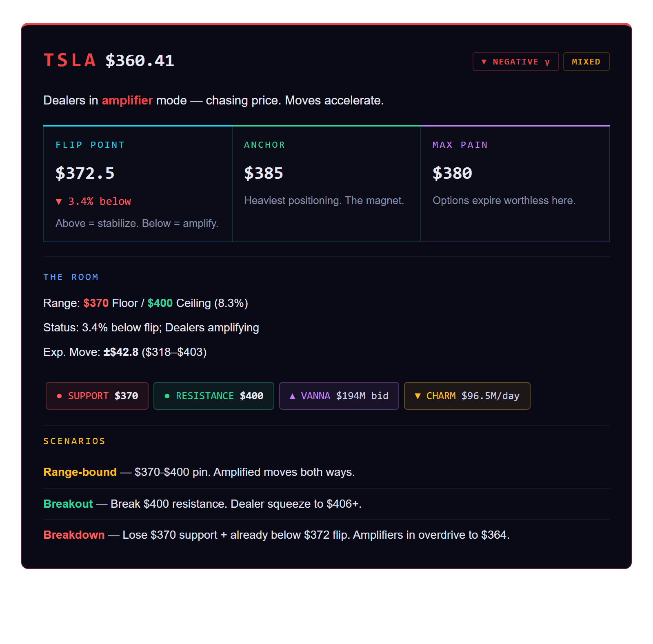Click the $360.41 price display
This screenshot has height=644, width=653.
[x=140, y=61]
